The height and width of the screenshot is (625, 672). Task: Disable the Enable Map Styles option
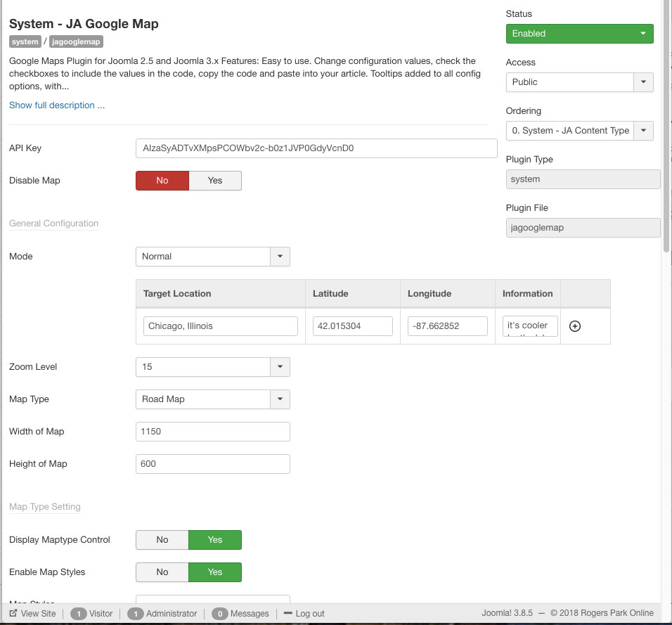point(162,572)
